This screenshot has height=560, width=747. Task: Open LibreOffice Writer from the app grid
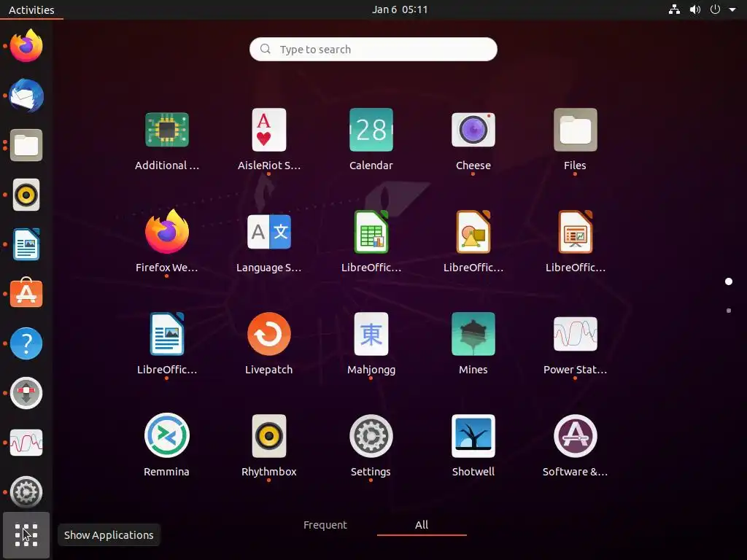(167, 334)
